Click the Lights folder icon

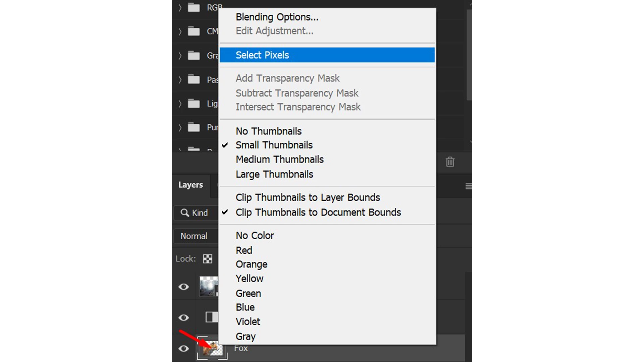[x=194, y=104]
